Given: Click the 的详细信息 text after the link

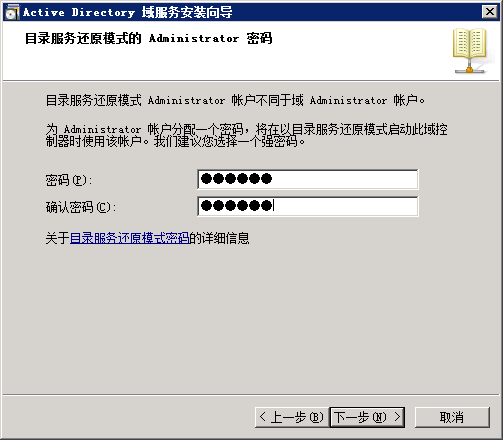Looking at the screenshot, I should tap(219, 238).
